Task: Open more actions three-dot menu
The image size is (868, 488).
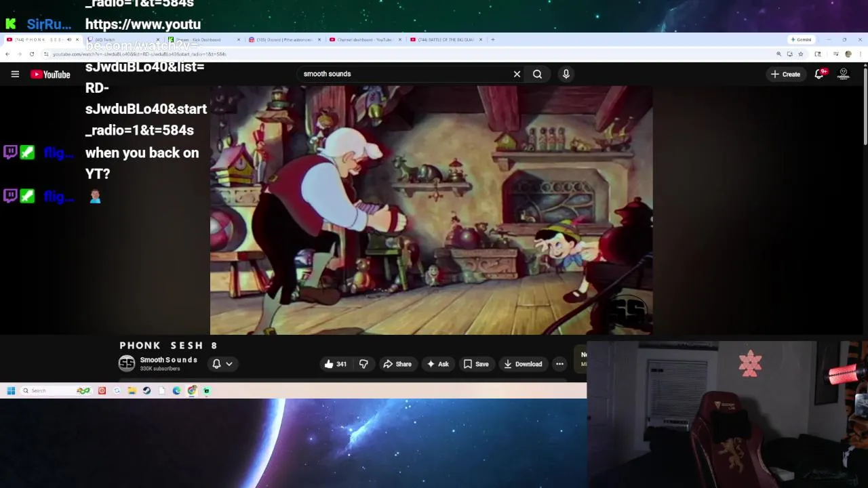Action: [x=559, y=364]
